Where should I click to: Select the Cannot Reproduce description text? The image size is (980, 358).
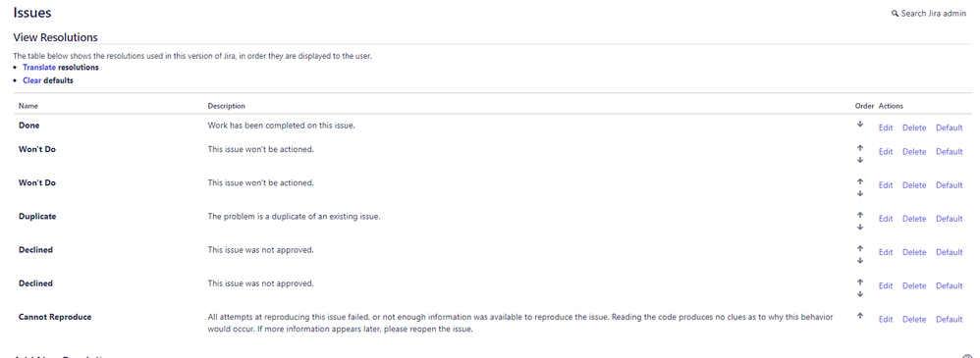(520, 323)
